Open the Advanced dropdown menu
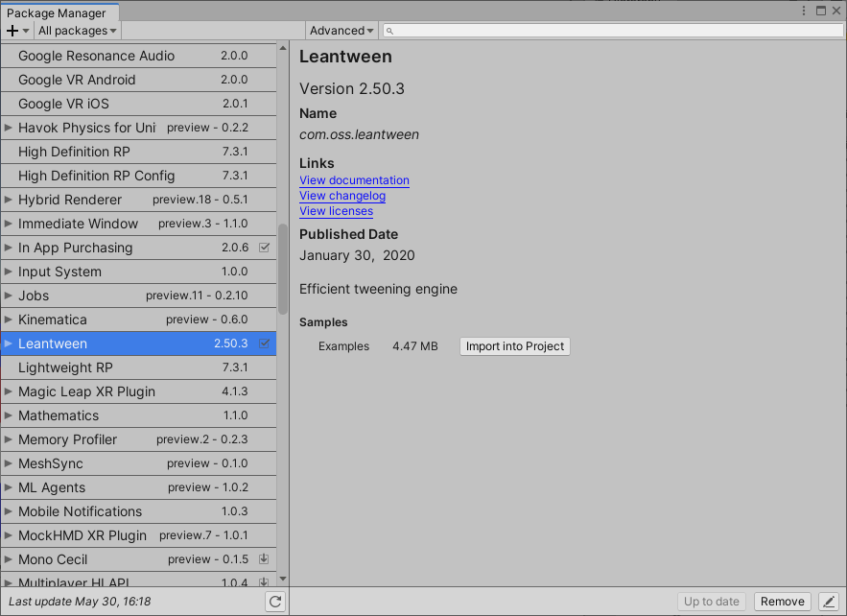The height and width of the screenshot is (616, 847). click(341, 30)
